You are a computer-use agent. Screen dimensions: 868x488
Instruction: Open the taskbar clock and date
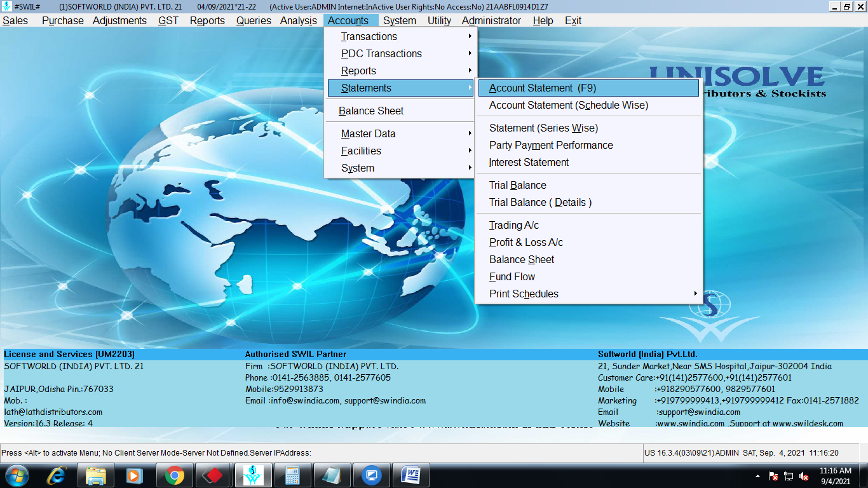click(836, 476)
